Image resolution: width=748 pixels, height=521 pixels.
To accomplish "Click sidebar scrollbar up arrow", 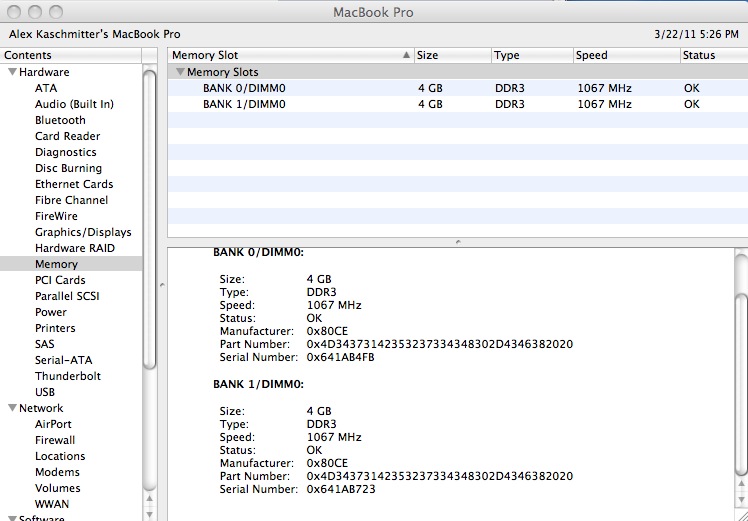I will coord(150,499).
